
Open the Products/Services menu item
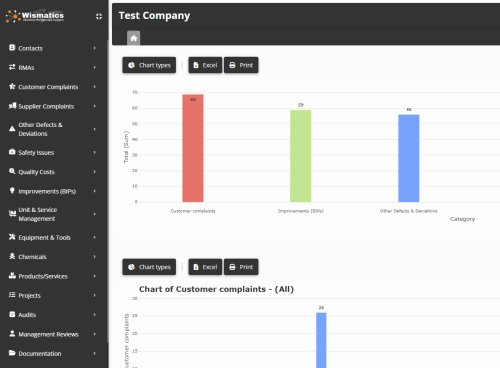[53, 276]
